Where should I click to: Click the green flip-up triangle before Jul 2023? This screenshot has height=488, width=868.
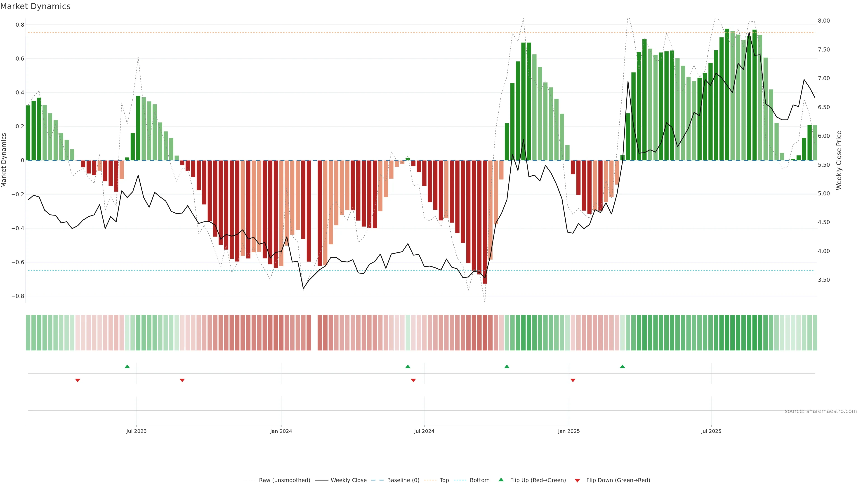[x=127, y=366]
